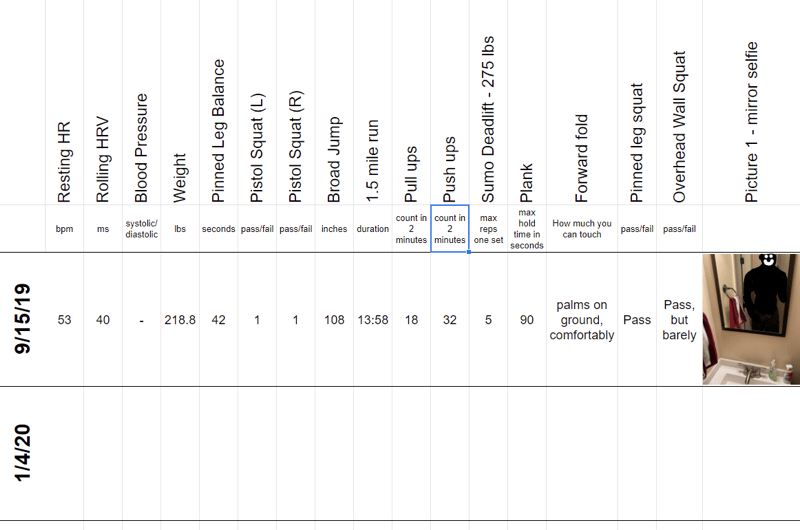This screenshot has width=800, height=530.
Task: Click the Blood Pressure header cell
Action: (141, 145)
